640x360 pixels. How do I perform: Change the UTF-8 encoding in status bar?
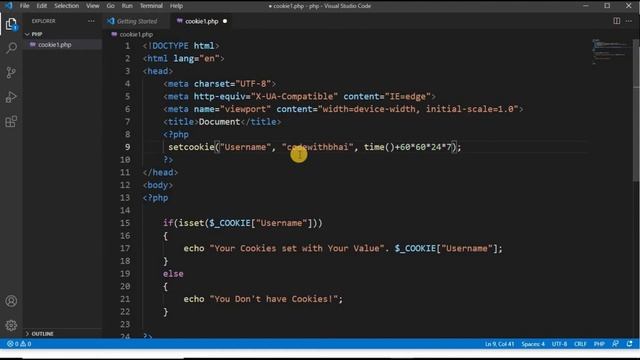559,344
